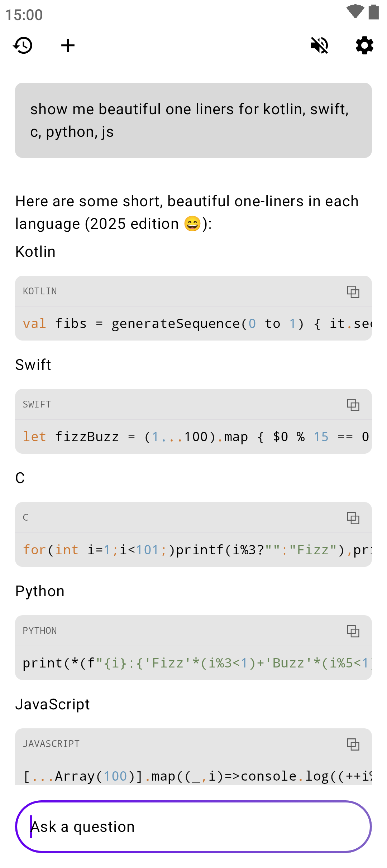Tap the C for-loop code line
The image size is (387, 868).
tap(193, 550)
